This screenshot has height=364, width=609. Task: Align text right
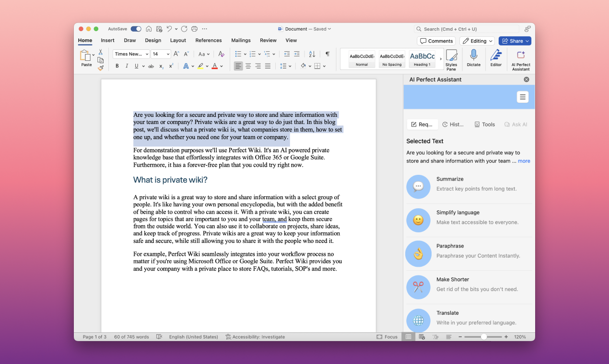coord(258,66)
